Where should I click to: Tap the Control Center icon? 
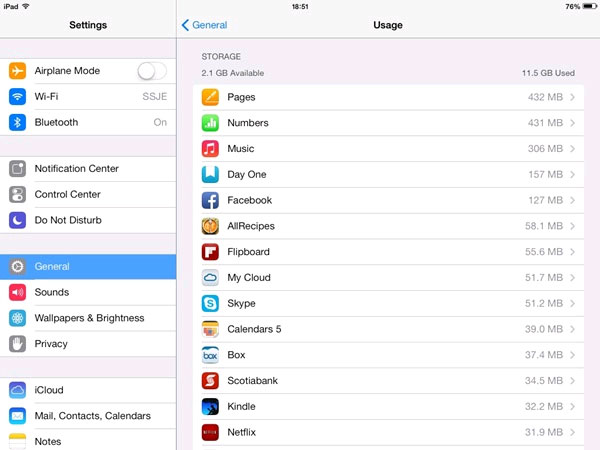pos(17,194)
